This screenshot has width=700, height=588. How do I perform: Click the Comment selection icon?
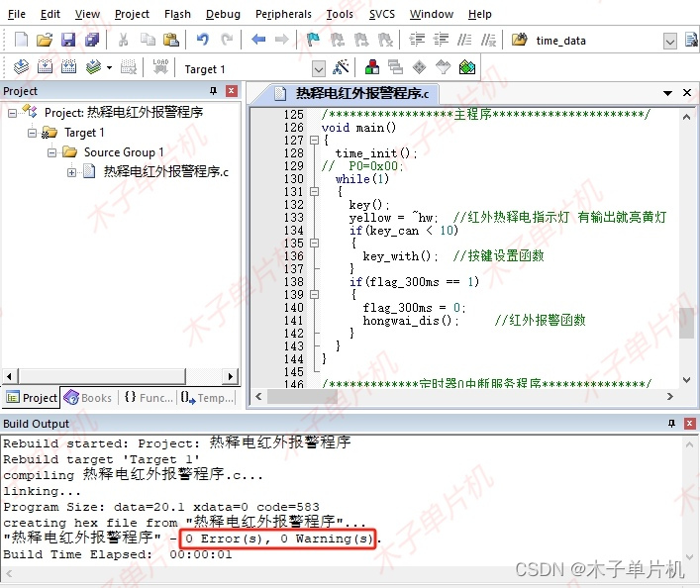pos(464,41)
